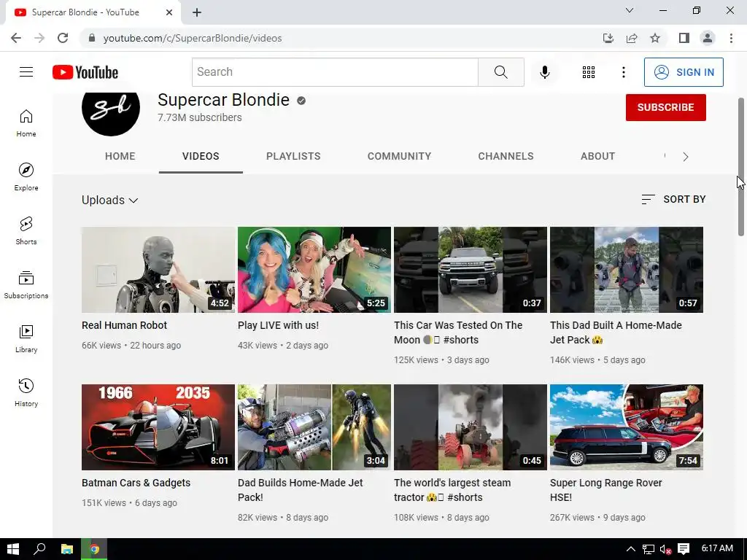Screen dimensions: 747x560
Task: Open Chrome's three-dot menu
Action: click(731, 38)
